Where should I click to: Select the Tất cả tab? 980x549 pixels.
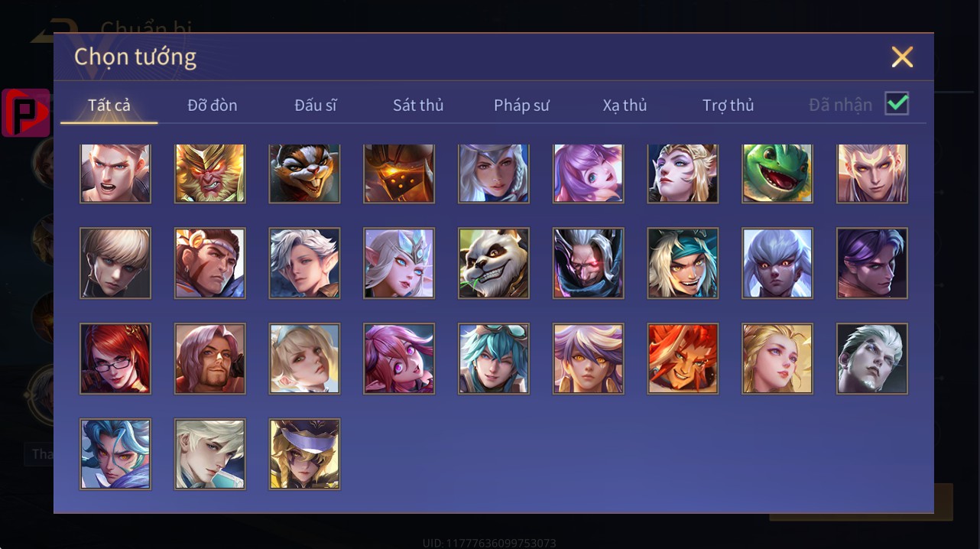click(109, 106)
